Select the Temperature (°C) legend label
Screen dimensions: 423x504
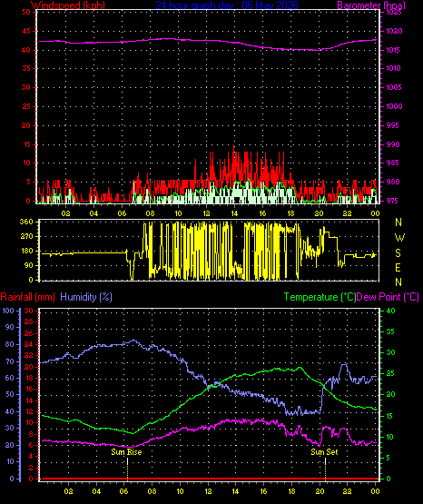click(x=320, y=297)
